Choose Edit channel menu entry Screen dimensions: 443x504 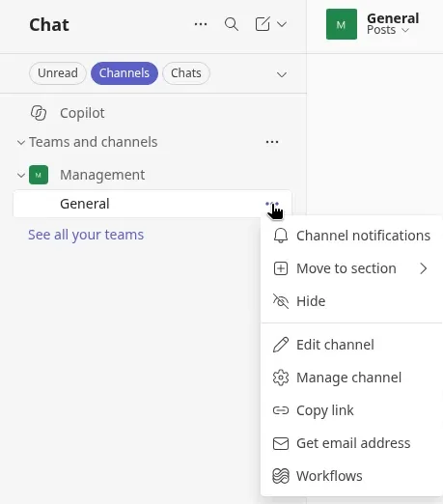coord(351,345)
